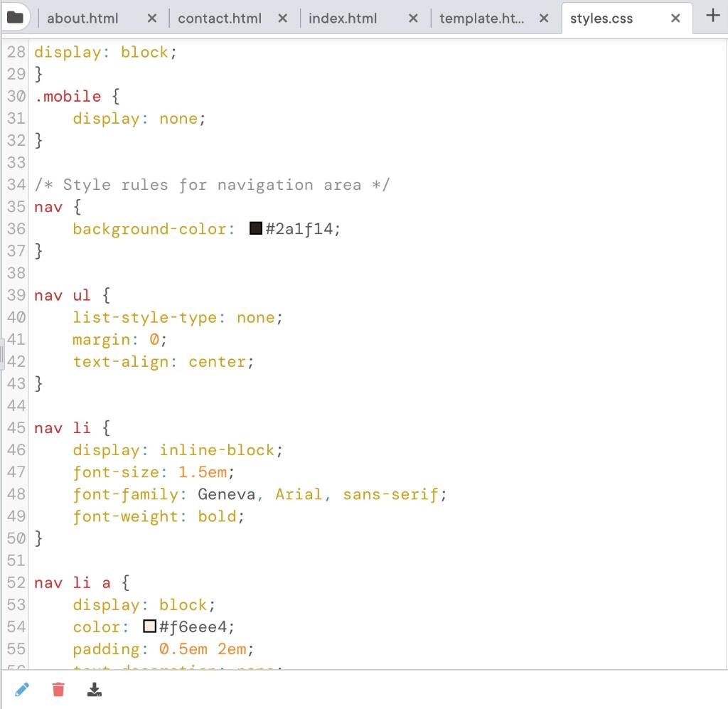Close the contact.html tab
Screen dimensions: 728x709
(282, 18)
